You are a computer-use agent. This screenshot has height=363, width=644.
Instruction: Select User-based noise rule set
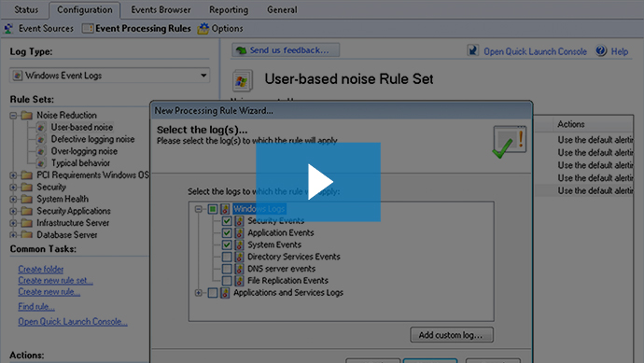pyautogui.click(x=82, y=127)
